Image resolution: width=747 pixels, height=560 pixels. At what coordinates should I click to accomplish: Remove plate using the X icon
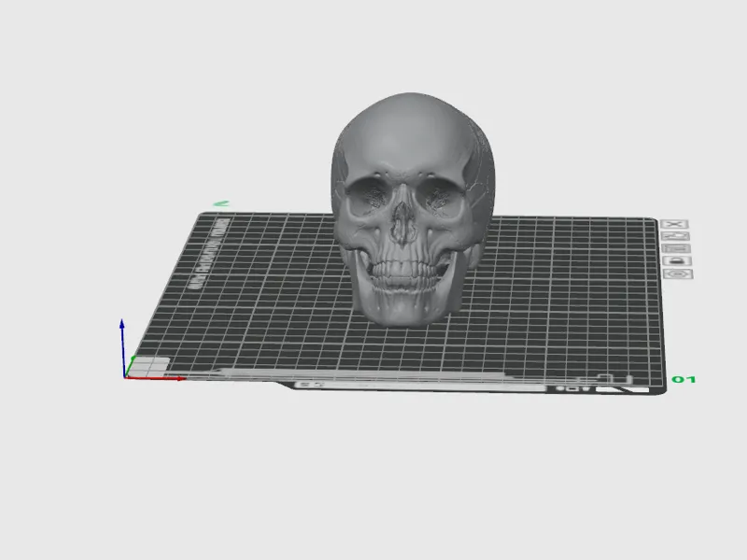click(x=674, y=224)
